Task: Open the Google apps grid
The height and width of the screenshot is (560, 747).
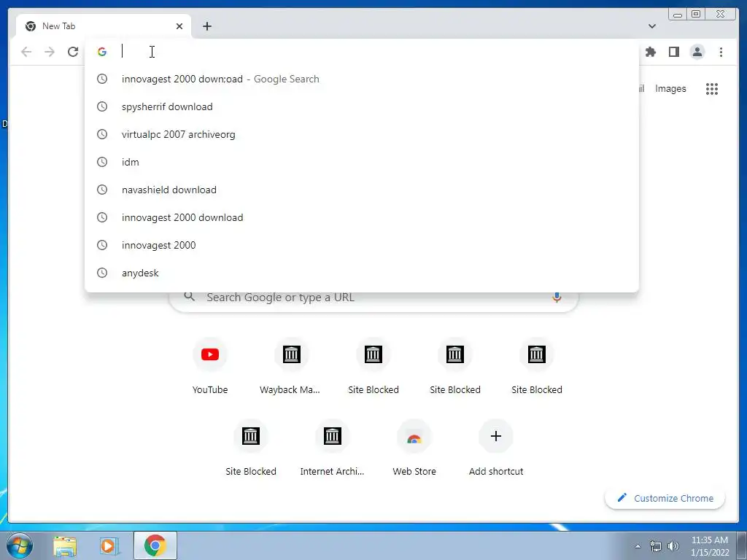Action: [x=712, y=88]
